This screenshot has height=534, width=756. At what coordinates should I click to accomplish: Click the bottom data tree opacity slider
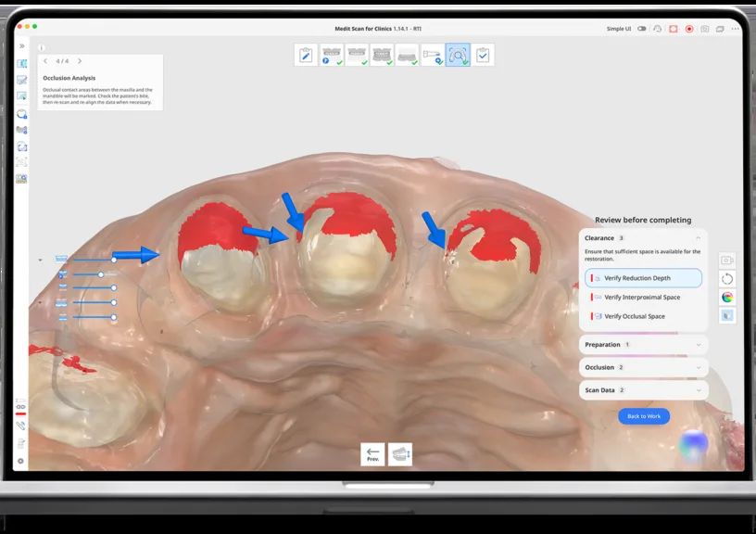(x=94, y=317)
